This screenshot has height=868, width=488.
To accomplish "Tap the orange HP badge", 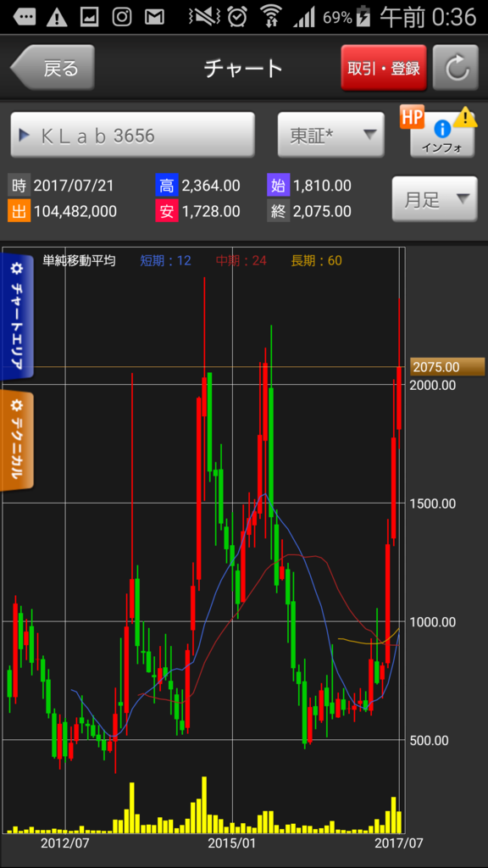I will (x=412, y=117).
